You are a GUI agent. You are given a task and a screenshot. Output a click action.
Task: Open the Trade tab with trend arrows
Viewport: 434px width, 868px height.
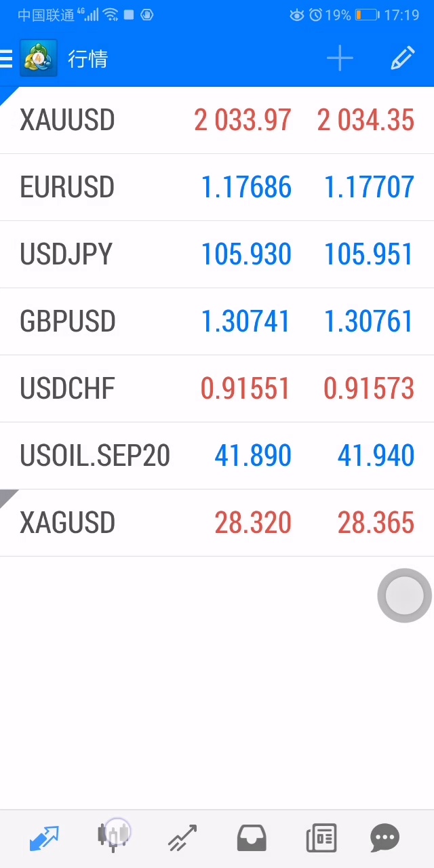(x=182, y=838)
